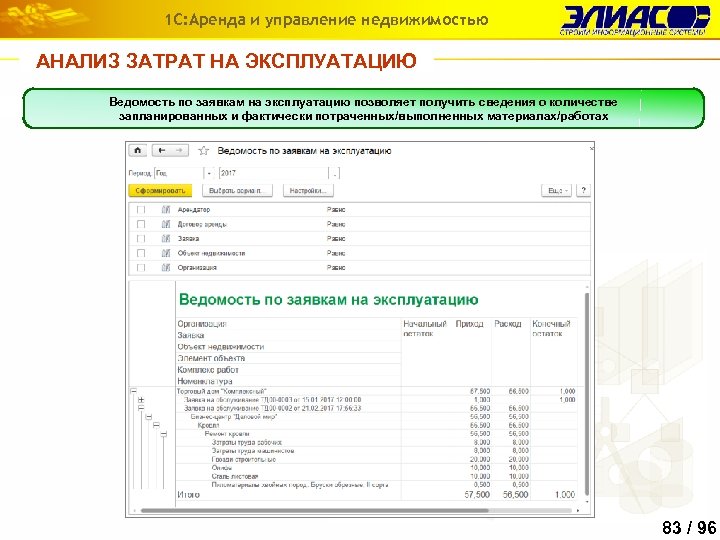Collapse the Заявка ТД00-0002 row
Viewport: 720px width, 540px height.
click(x=141, y=408)
